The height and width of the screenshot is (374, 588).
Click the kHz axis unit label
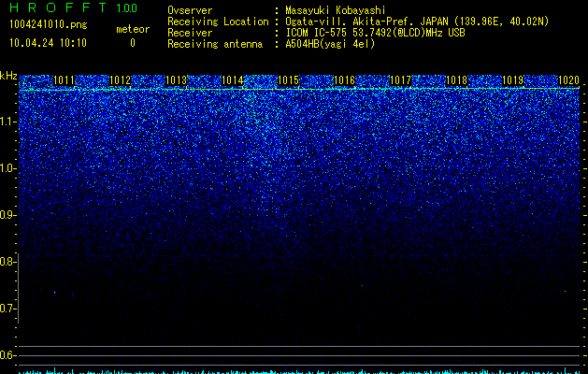pyautogui.click(x=8, y=76)
